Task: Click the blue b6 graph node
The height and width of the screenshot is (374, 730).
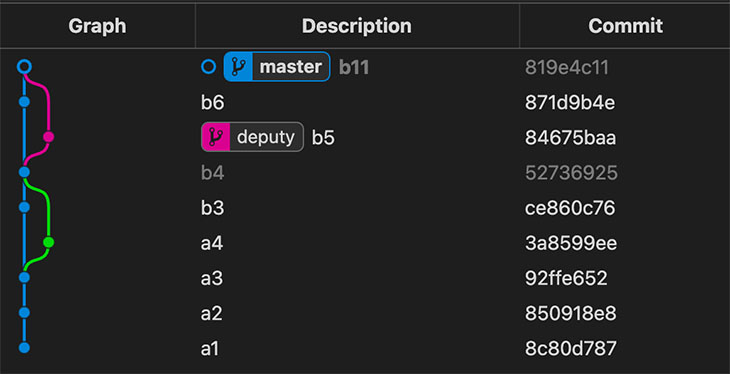Action: tap(24, 102)
